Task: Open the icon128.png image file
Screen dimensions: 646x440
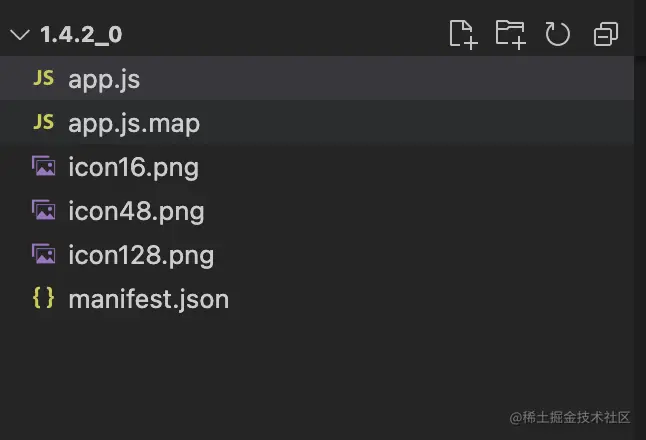Action: [141, 255]
